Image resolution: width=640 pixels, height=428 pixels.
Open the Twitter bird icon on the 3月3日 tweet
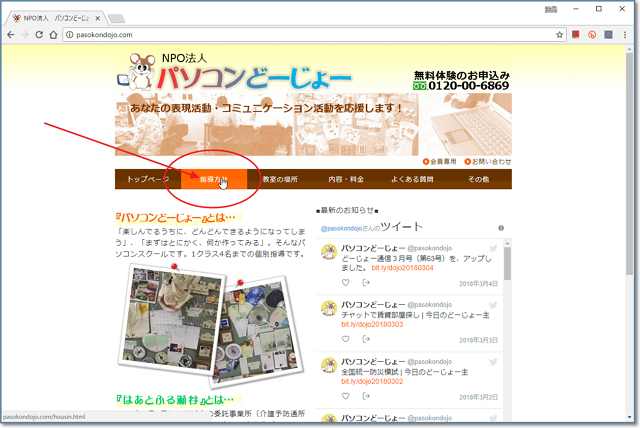click(493, 305)
